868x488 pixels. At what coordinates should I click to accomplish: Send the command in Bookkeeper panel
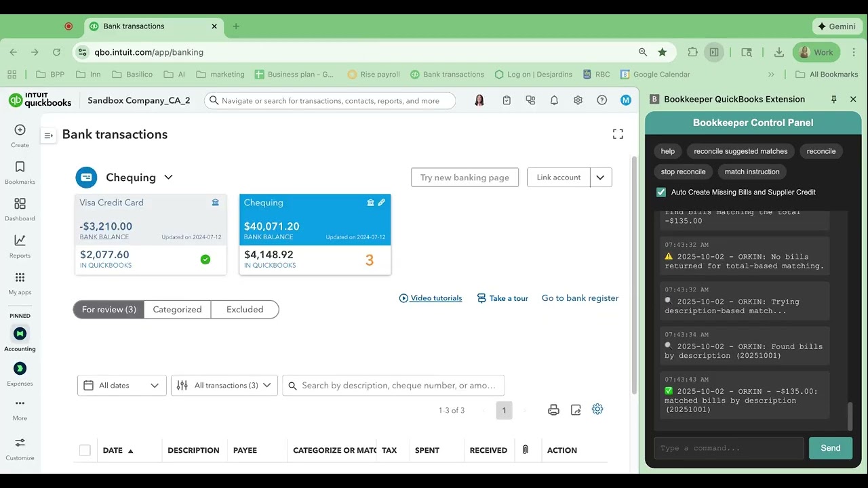(831, 448)
